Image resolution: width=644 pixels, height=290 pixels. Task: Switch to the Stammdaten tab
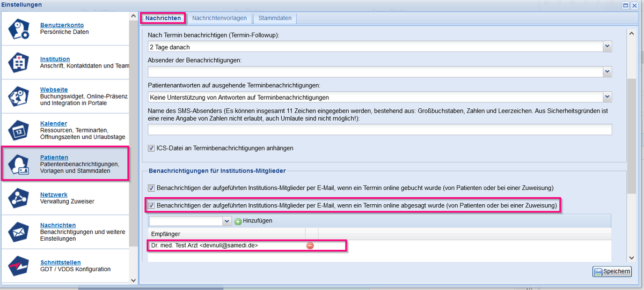tap(275, 18)
